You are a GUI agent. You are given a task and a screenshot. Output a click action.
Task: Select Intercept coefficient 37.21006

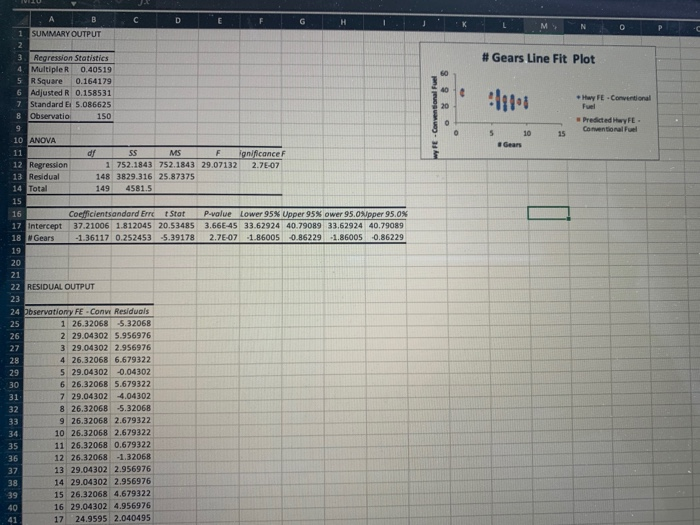(91, 226)
